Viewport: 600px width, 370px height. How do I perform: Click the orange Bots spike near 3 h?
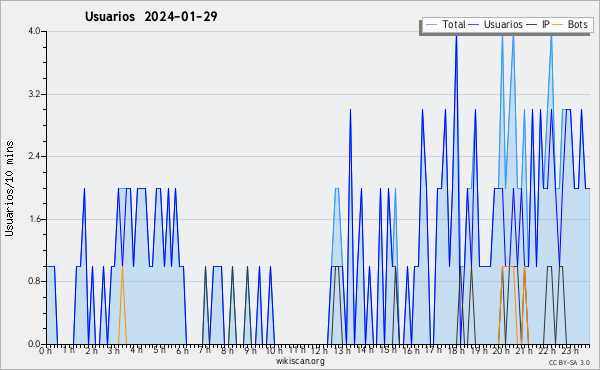point(122,305)
